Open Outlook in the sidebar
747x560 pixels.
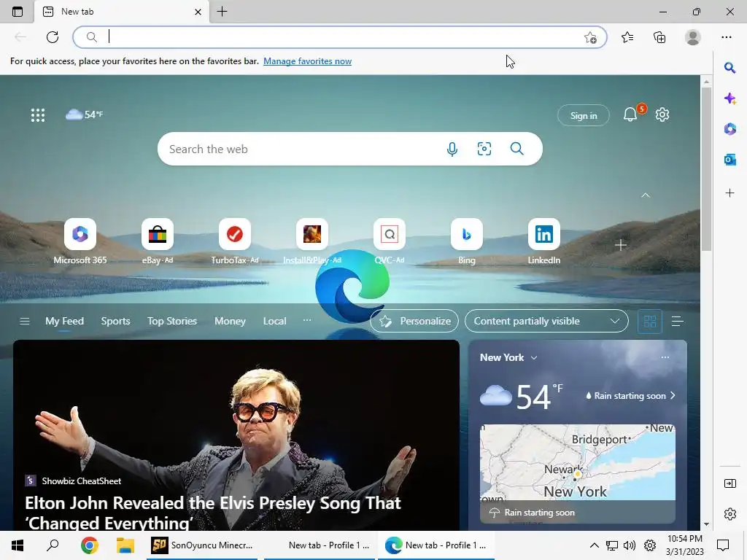[x=729, y=160]
